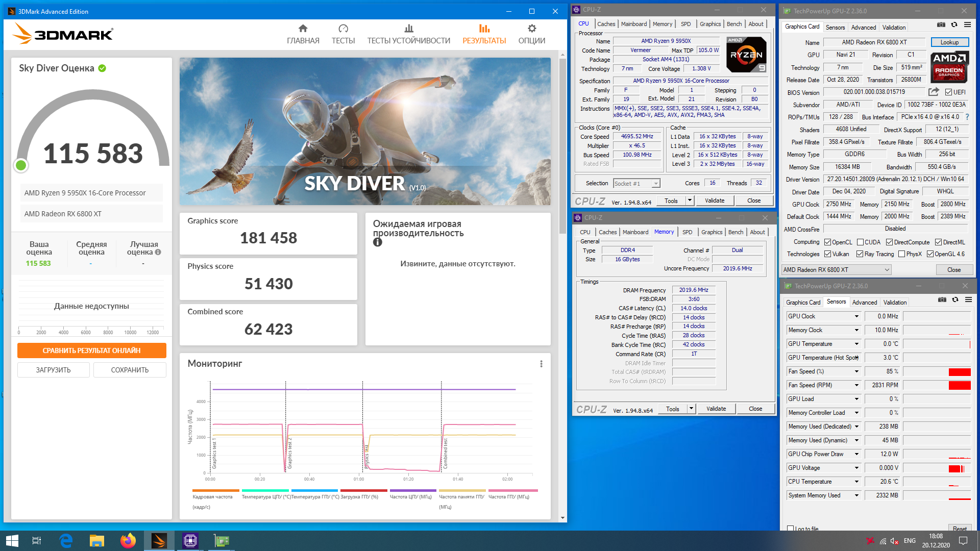Expand the Fan Speed (RPM) sensor dropdown

pos(856,386)
